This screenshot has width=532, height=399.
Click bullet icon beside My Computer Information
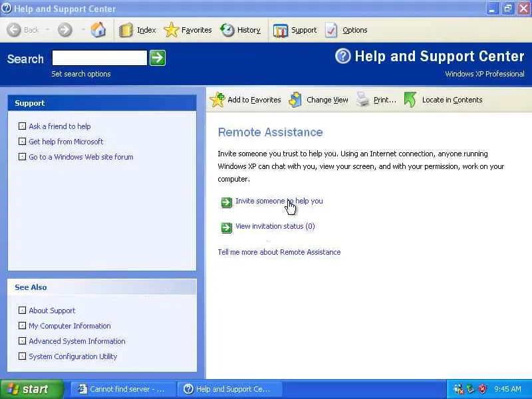click(x=22, y=326)
